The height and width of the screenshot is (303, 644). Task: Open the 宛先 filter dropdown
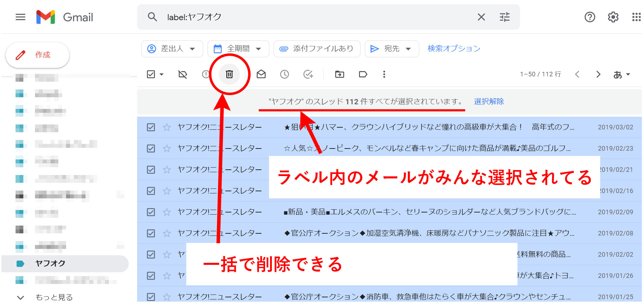coord(392,49)
